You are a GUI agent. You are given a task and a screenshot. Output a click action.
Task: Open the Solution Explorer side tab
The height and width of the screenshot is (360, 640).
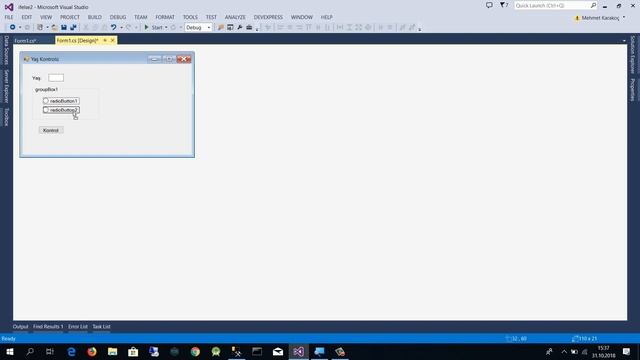(633, 55)
